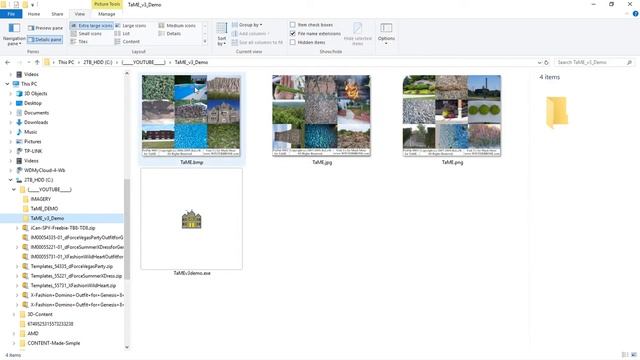Switch to the Home tab
Screen dimensions: 640x360
point(34,14)
